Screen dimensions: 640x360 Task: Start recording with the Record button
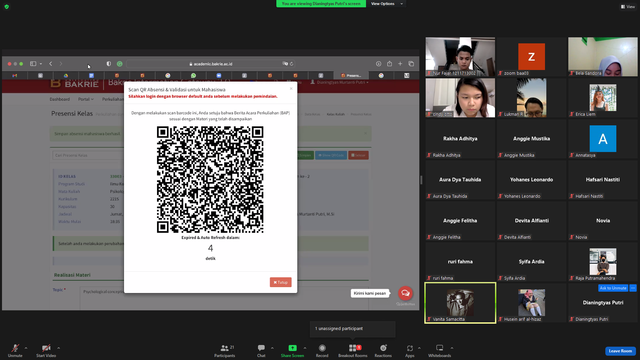tap(322, 350)
